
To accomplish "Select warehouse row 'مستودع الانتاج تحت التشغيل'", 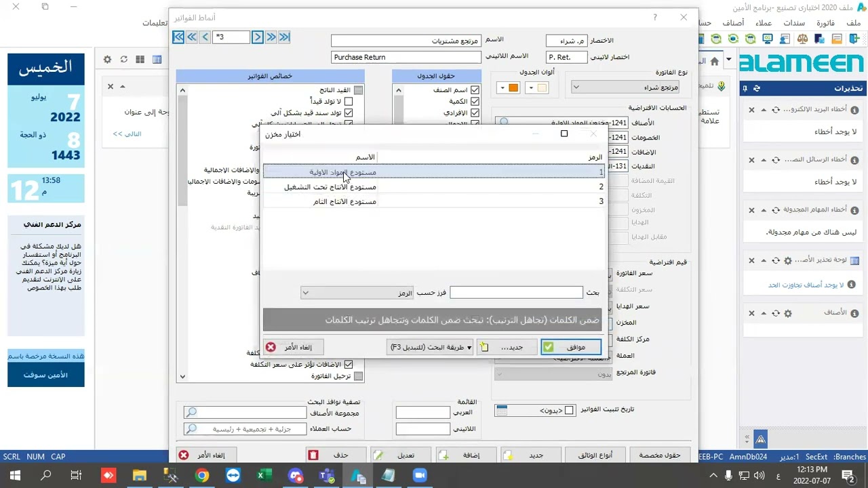I will [434, 187].
